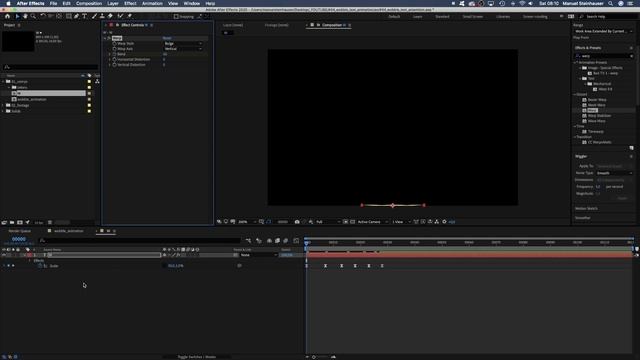
Task: Toggle Horizontal Distortion stopwatch
Action: coord(115,59)
